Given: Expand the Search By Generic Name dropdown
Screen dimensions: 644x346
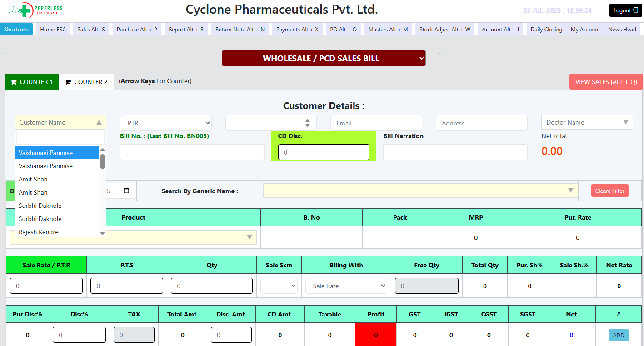Looking at the screenshot, I should tap(420, 191).
